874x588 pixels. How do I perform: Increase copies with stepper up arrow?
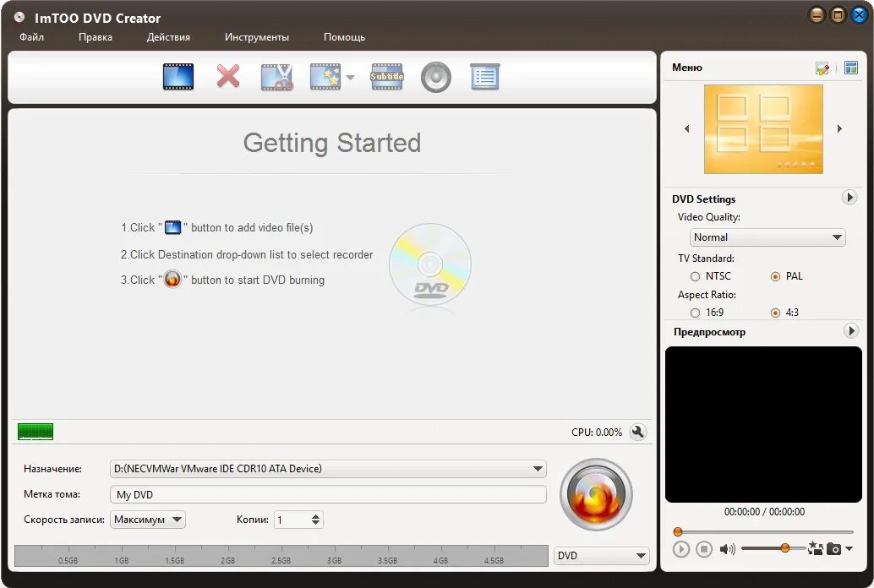tap(315, 516)
